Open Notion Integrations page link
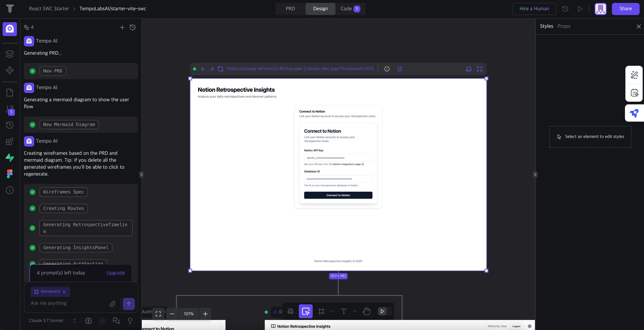The image size is (644, 330). tap(348, 164)
